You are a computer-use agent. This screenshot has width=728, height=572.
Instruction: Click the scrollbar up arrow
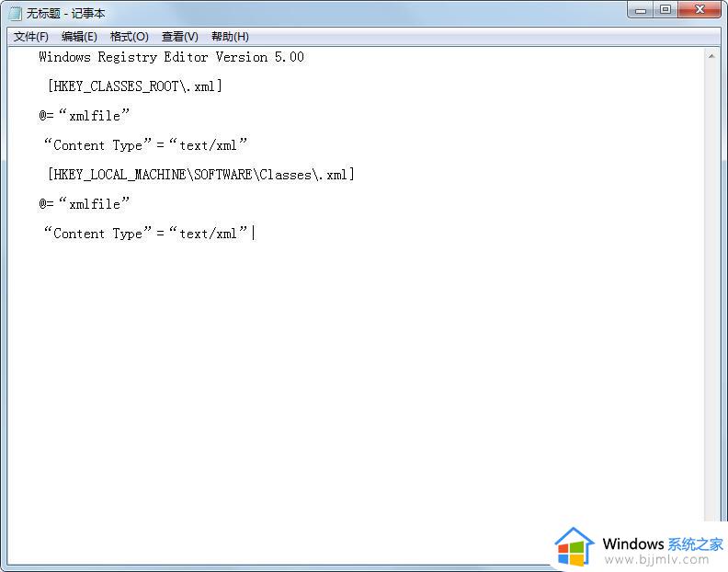[x=711, y=56]
